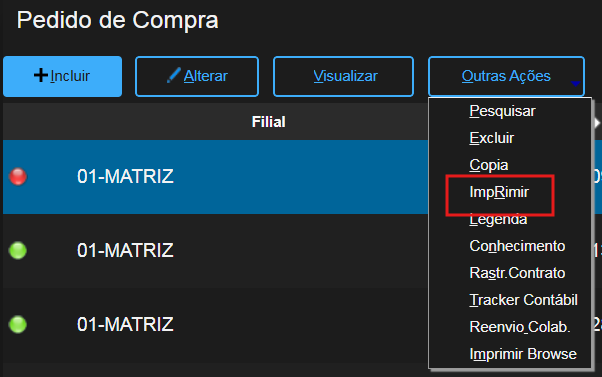Screen dimensions: 602x377
Task: Choose Pesquisar from the menu
Action: 502,111
